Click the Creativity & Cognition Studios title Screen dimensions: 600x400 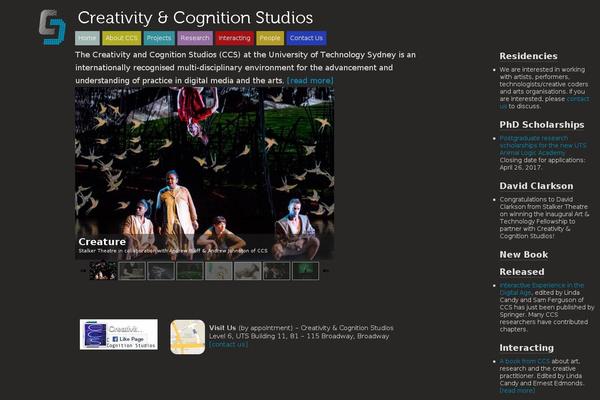195,18
